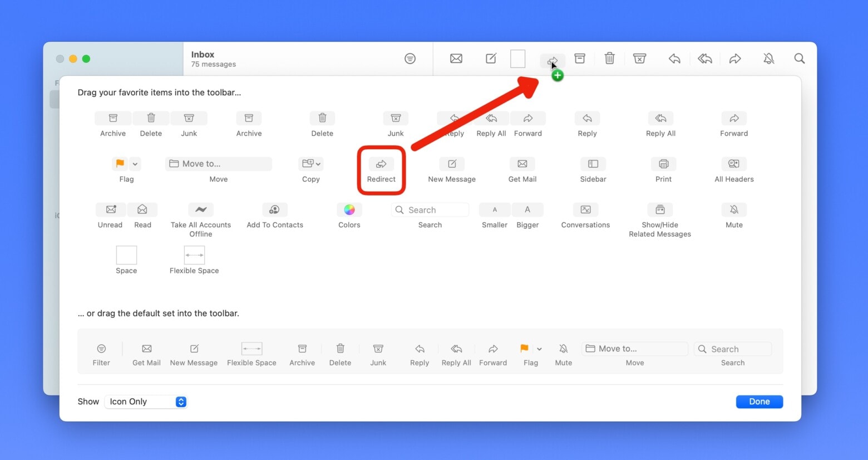Click the envelope icon in the window toolbar
The width and height of the screenshot is (868, 460).
coord(456,58)
